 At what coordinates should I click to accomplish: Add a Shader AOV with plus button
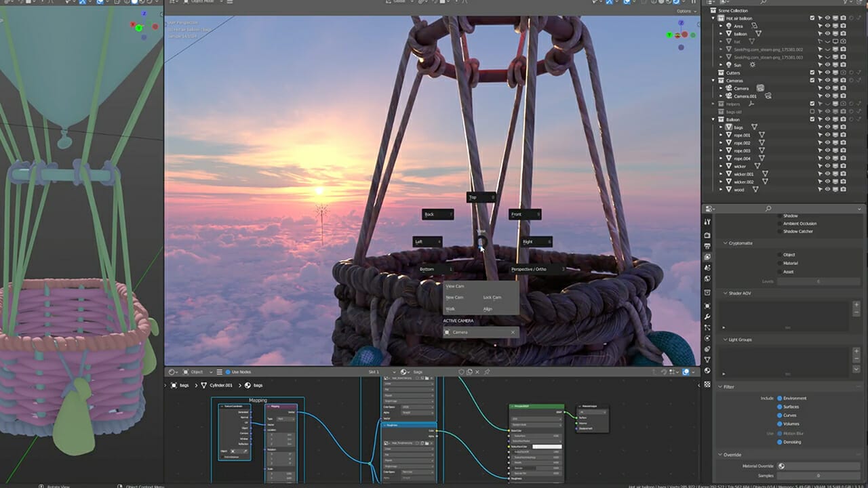pos(856,305)
